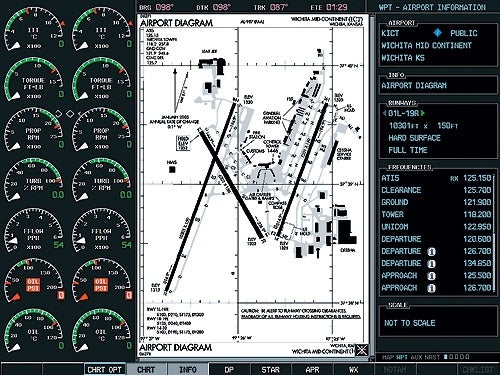Click info icon on DEPARTURE 134.850 row
The width and height of the screenshot is (500, 375).
tap(431, 264)
